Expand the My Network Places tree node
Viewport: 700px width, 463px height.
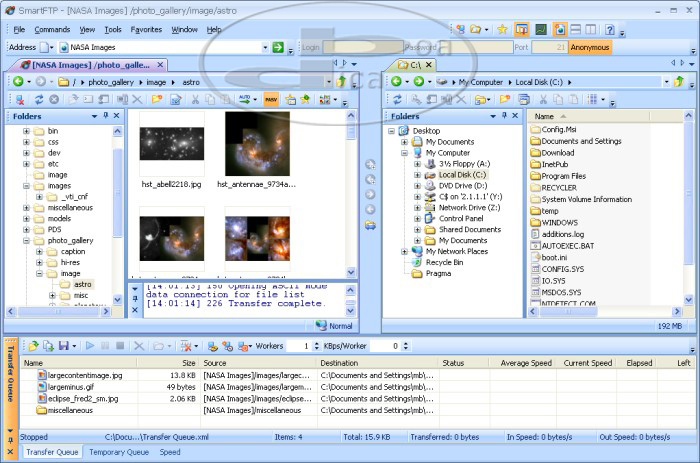tap(405, 251)
